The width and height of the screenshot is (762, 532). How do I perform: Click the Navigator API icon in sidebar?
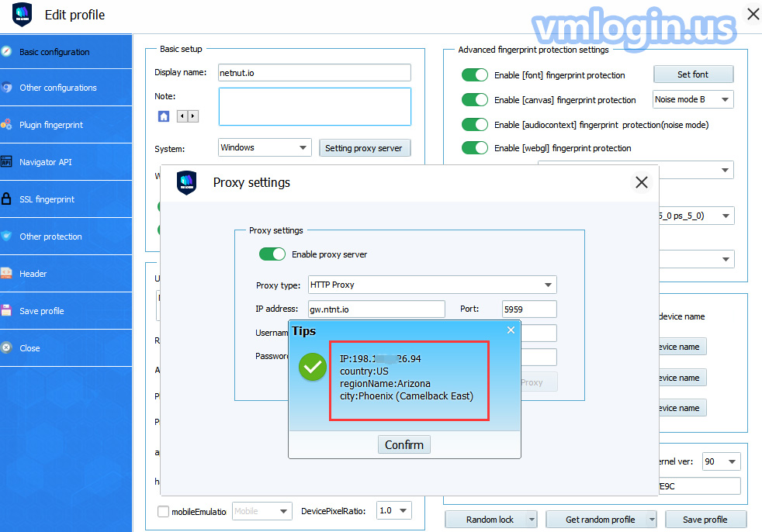7,162
